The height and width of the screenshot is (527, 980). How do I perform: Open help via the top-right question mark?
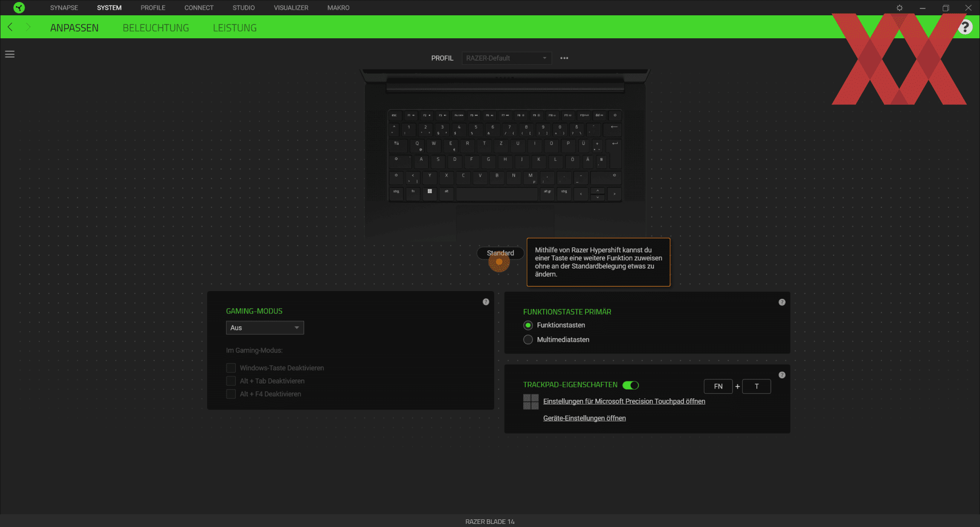[x=965, y=27]
